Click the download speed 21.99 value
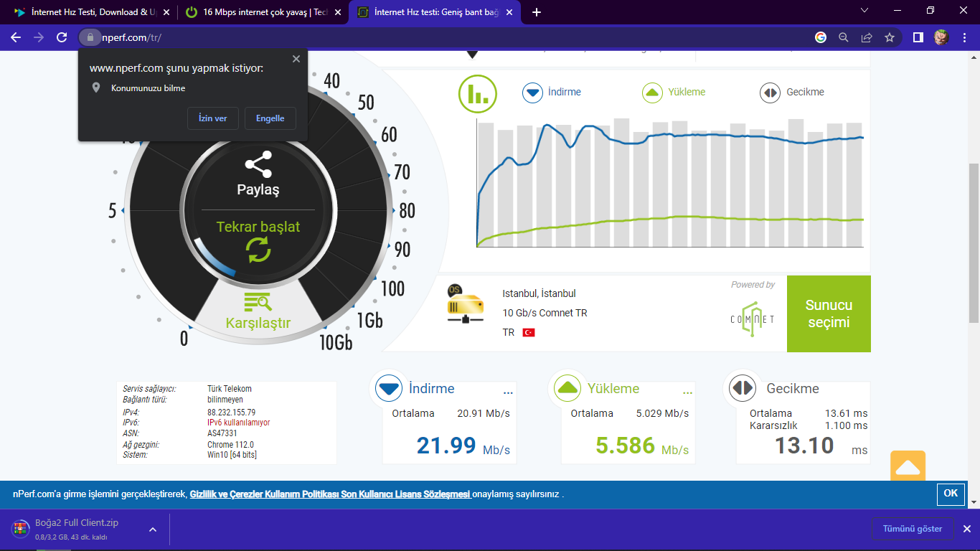Image resolution: width=980 pixels, height=551 pixels. (446, 446)
